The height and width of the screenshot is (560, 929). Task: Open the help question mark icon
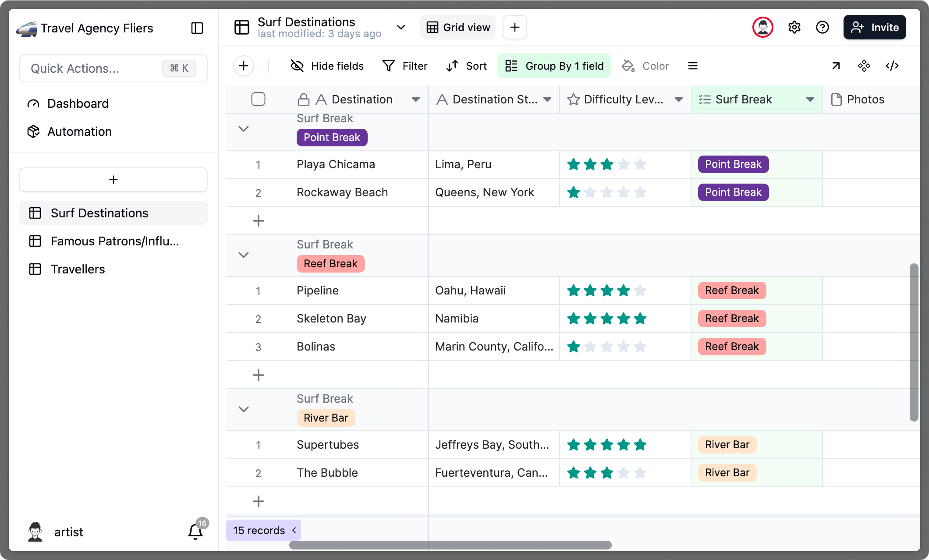(x=823, y=27)
